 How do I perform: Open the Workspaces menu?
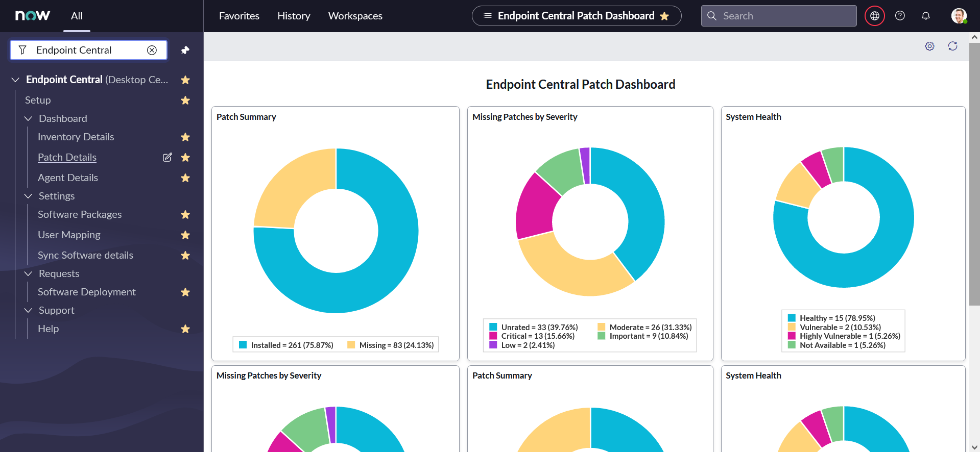tap(355, 16)
